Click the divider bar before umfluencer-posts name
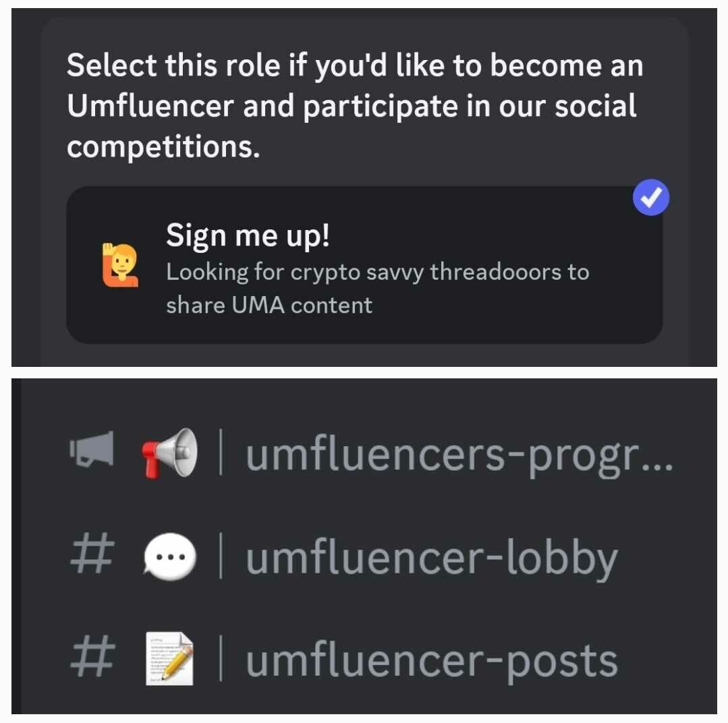This screenshot has width=728, height=723. point(221,658)
